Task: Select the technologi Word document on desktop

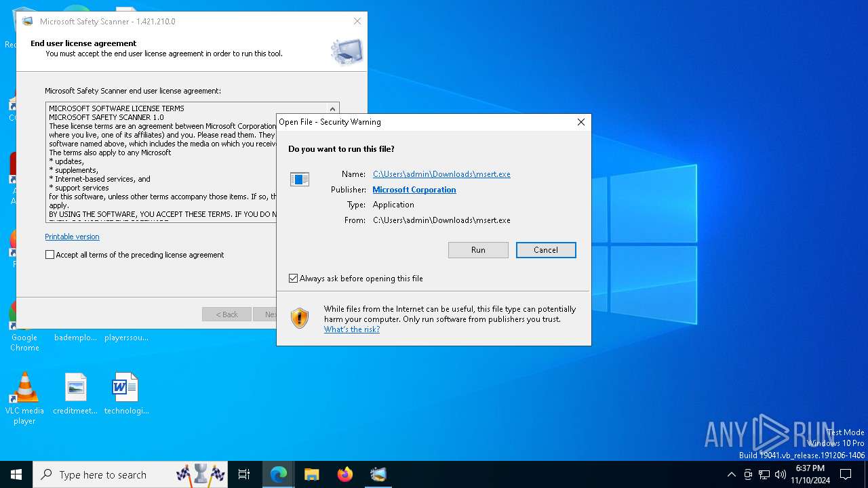Action: pyautogui.click(x=126, y=394)
